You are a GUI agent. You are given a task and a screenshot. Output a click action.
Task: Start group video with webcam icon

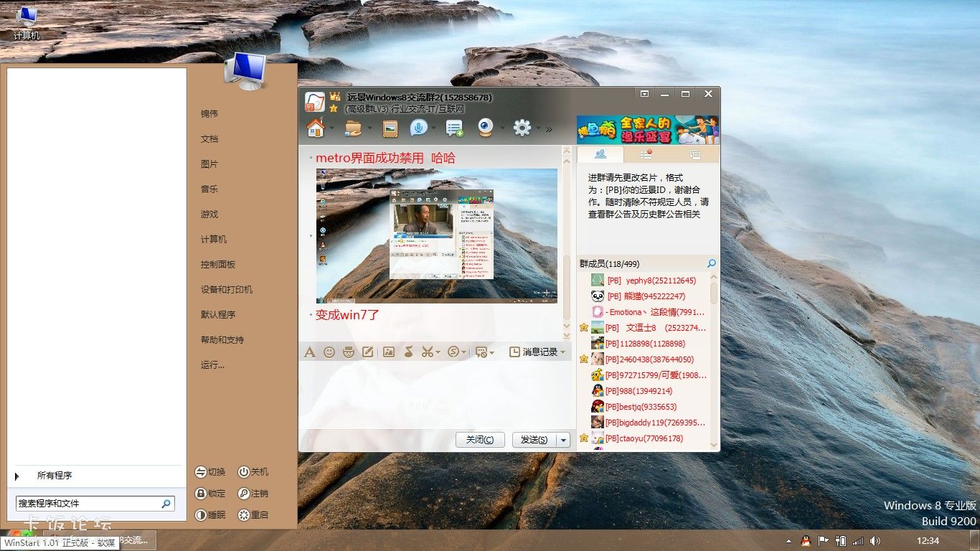(486, 128)
